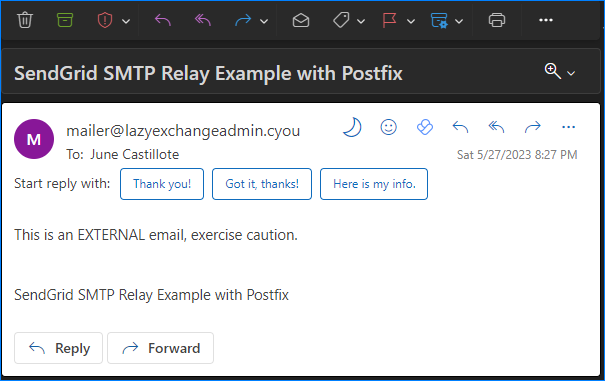The height and width of the screenshot is (381, 605).
Task: Click the Reply button below the message
Action: click(59, 348)
